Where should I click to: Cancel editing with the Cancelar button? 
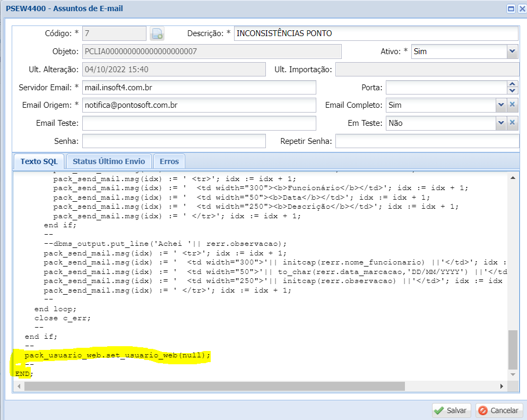tap(499, 410)
